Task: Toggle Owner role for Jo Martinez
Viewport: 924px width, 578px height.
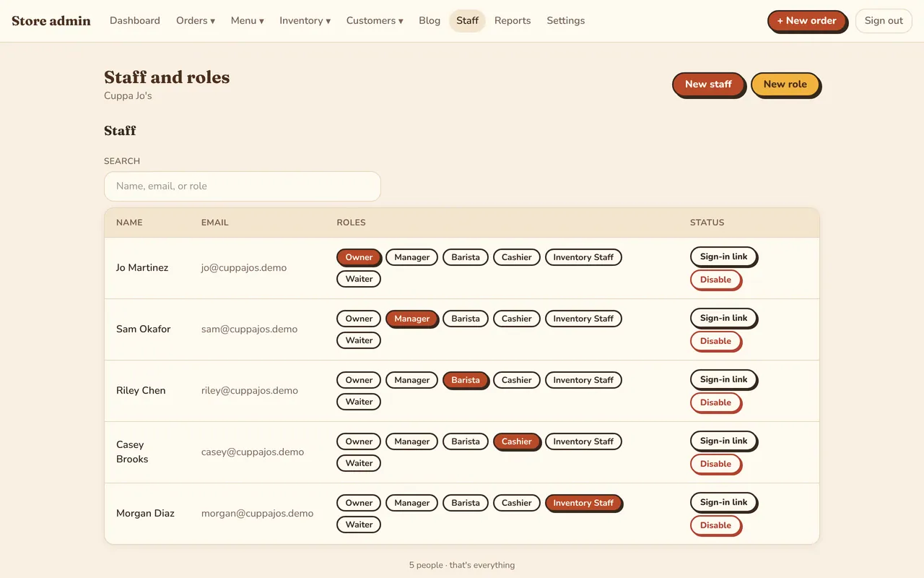Action: tap(359, 257)
